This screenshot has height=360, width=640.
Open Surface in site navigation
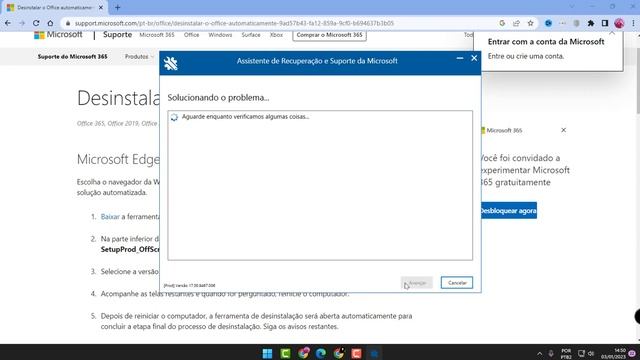[251, 35]
